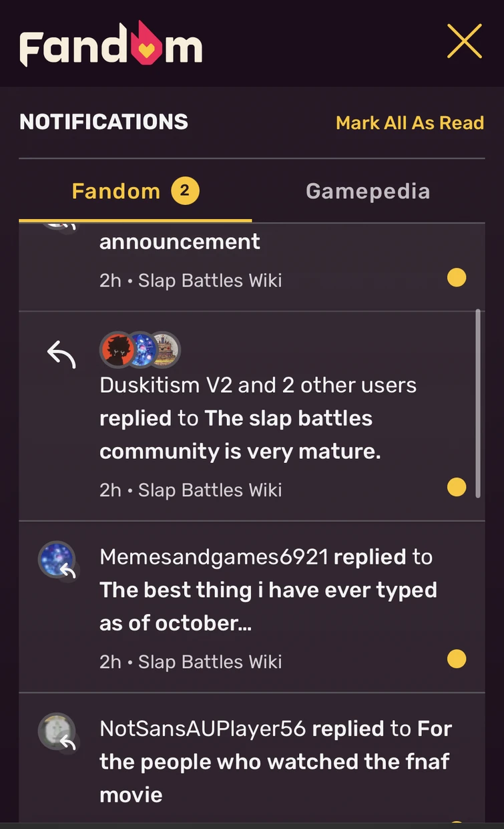Click the stacked avatars above Duskitism V2's reply
The height and width of the screenshot is (829, 504).
pos(140,348)
